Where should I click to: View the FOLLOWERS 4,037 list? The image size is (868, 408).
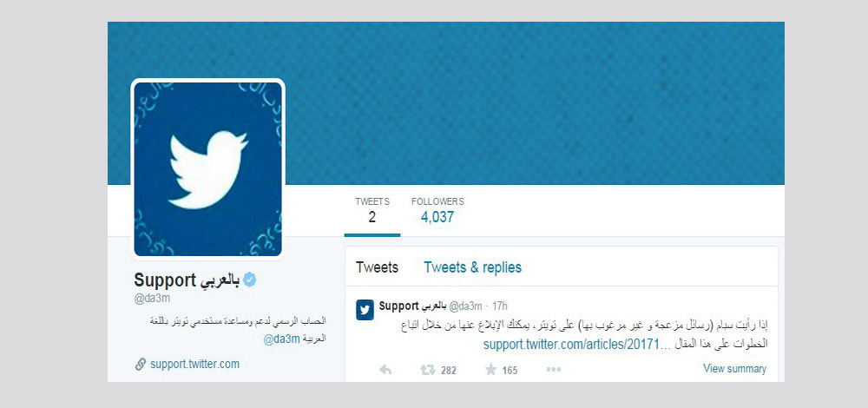coord(437,210)
